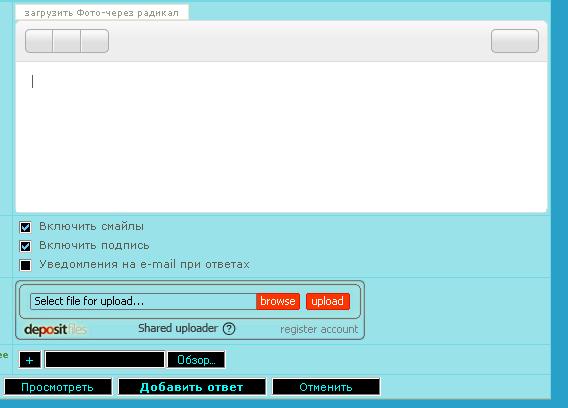The width and height of the screenshot is (568, 408).
Task: Click the depositfiles logo
Action: (55, 330)
